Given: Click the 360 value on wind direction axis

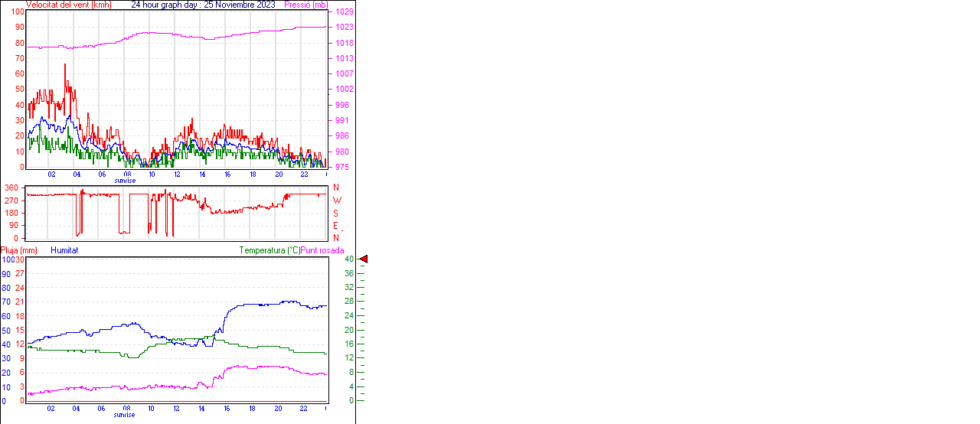Looking at the screenshot, I should [11, 188].
